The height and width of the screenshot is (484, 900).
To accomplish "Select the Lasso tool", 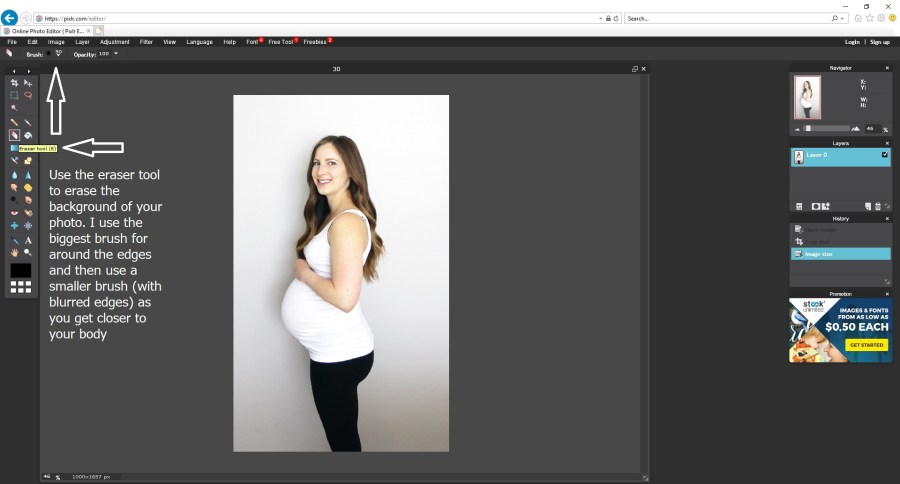I will tap(28, 96).
